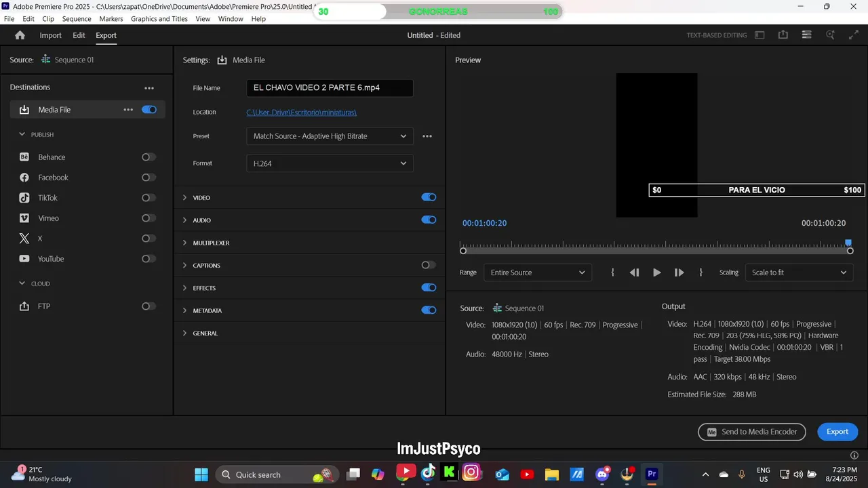Image resolution: width=868 pixels, height=488 pixels.
Task: Click Send to Media Encoder
Action: tap(752, 432)
